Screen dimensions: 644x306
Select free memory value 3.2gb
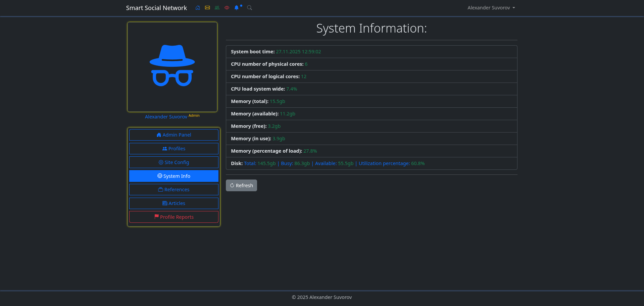274,126
